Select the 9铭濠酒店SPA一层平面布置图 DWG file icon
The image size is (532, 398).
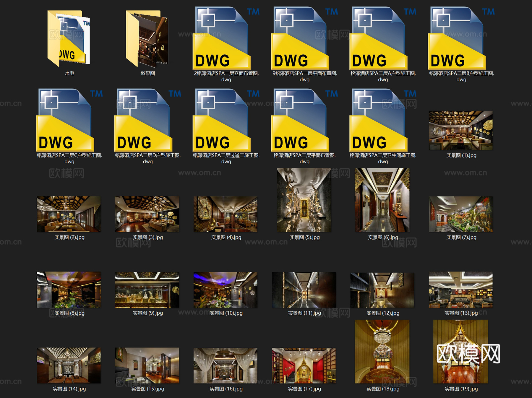pos(304,38)
